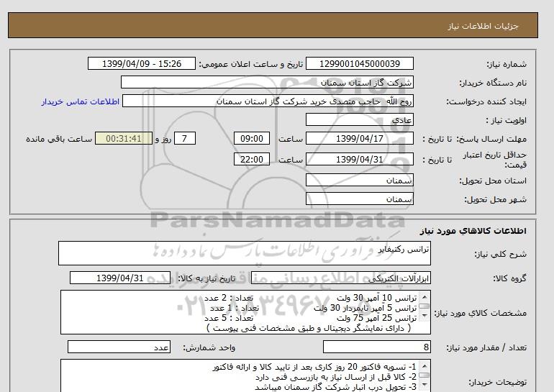
Task: Click the label شماره نیاز
Action: [x=507, y=64]
